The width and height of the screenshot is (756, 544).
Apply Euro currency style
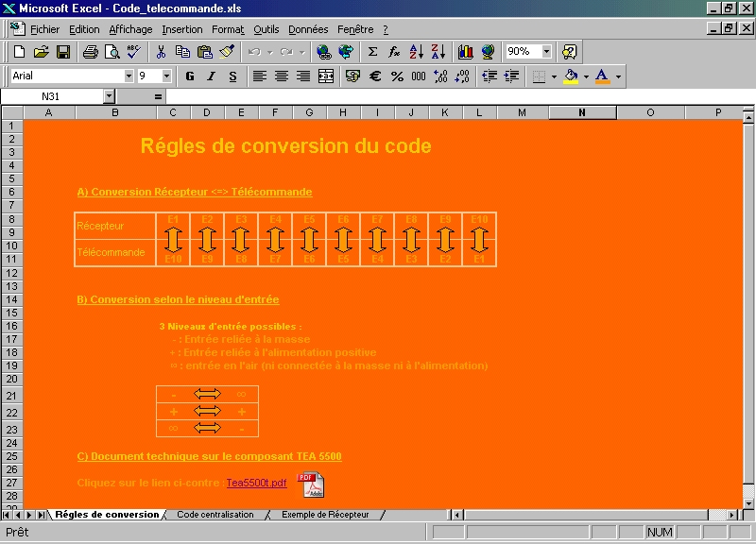pyautogui.click(x=375, y=76)
